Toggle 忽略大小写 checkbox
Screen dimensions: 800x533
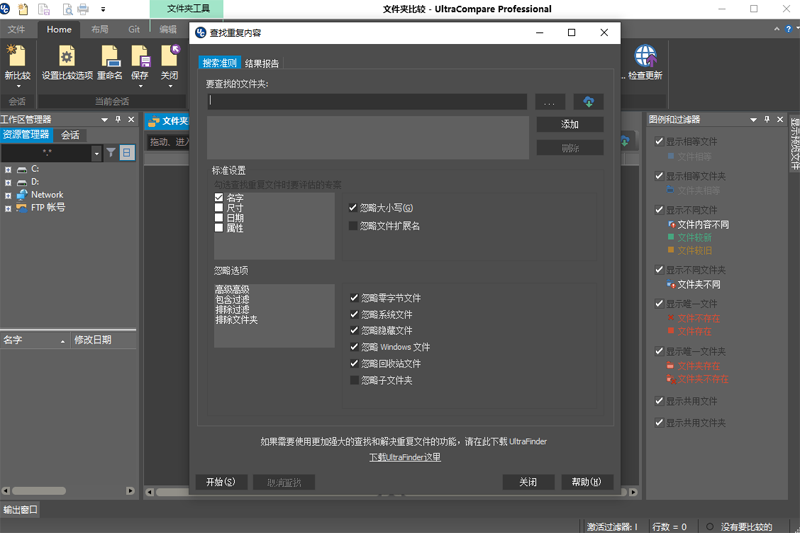pos(353,208)
